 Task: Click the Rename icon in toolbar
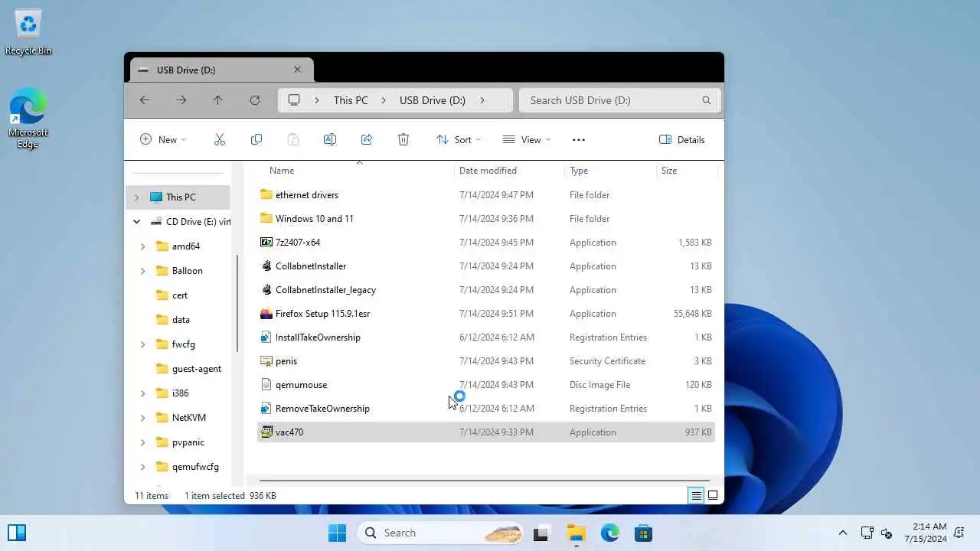click(330, 139)
